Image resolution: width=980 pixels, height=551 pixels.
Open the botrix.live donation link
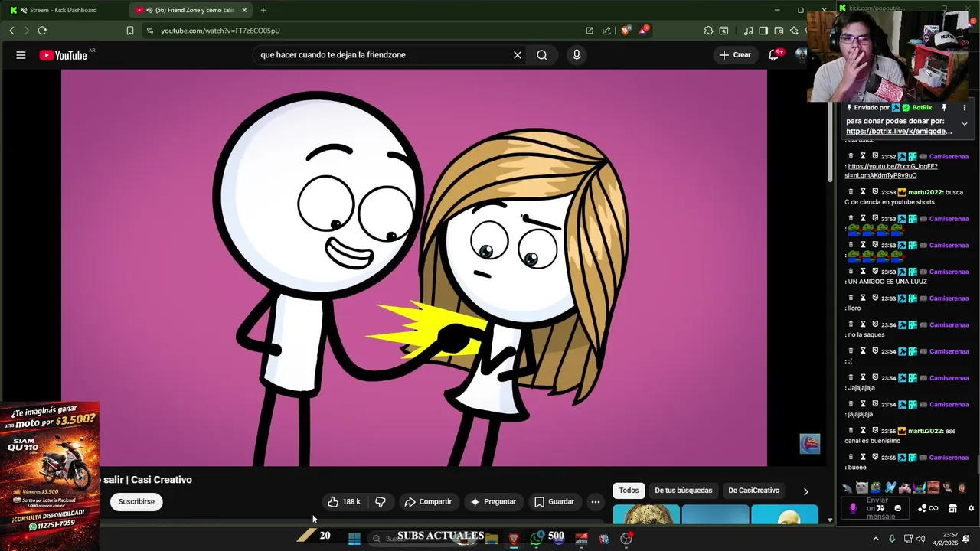[899, 131]
